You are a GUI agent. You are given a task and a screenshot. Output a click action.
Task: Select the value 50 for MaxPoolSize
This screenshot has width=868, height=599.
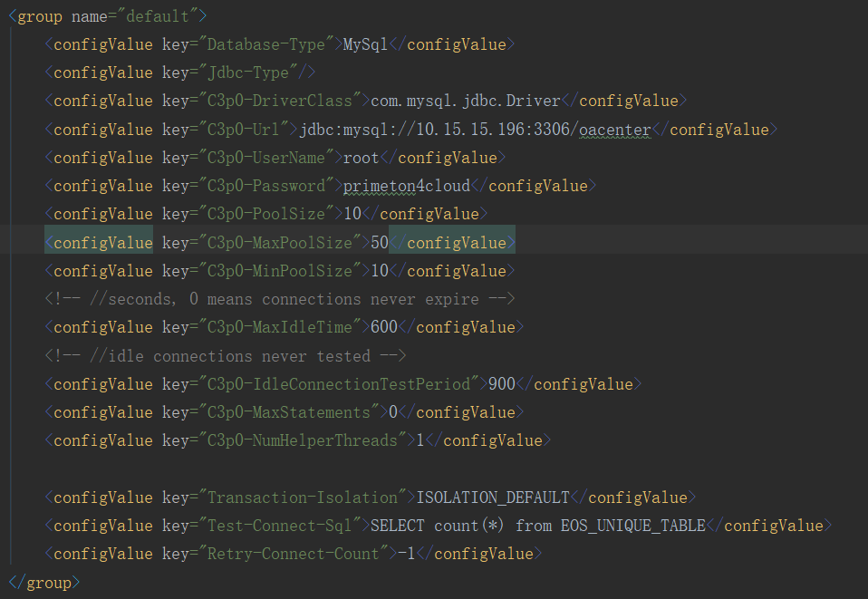(x=380, y=243)
